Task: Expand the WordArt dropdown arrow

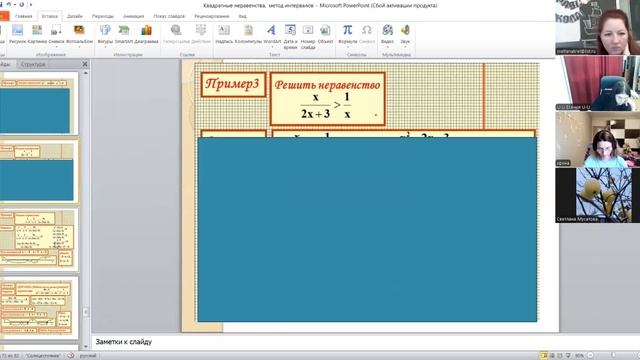Action: point(272,47)
